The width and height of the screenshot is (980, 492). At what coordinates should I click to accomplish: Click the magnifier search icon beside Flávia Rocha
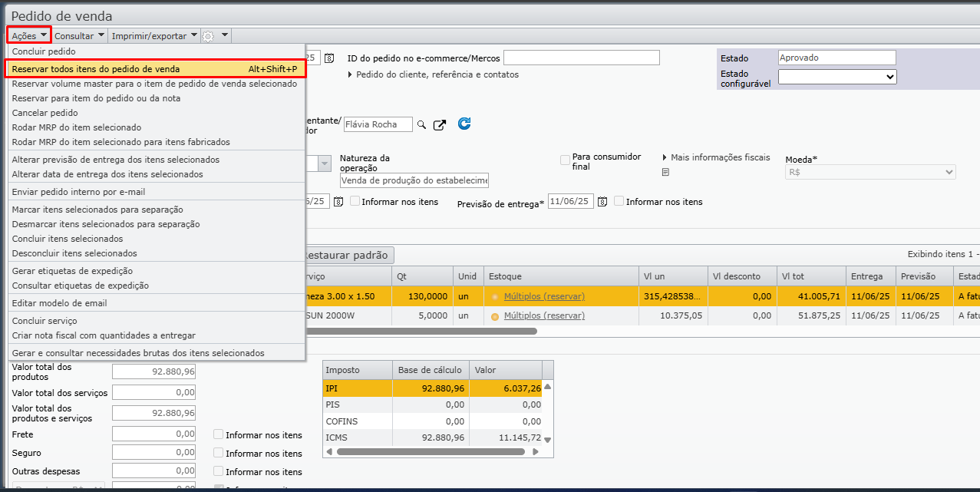(x=422, y=124)
